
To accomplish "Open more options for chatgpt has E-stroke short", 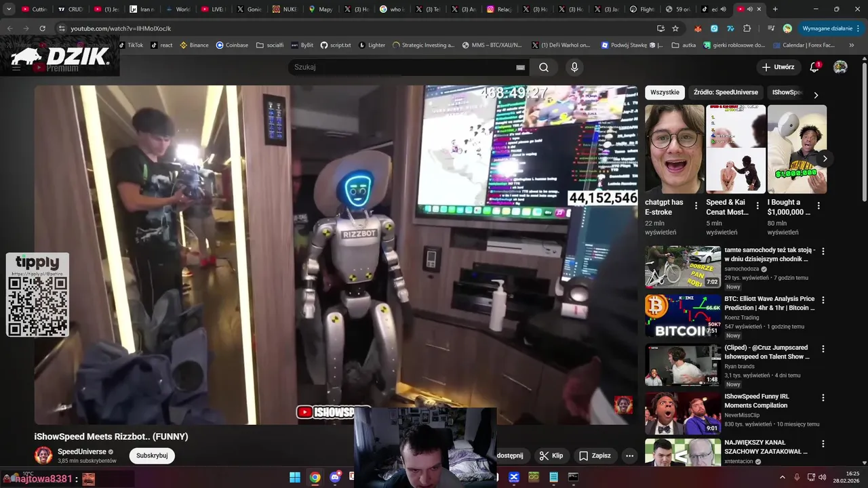I will click(696, 205).
